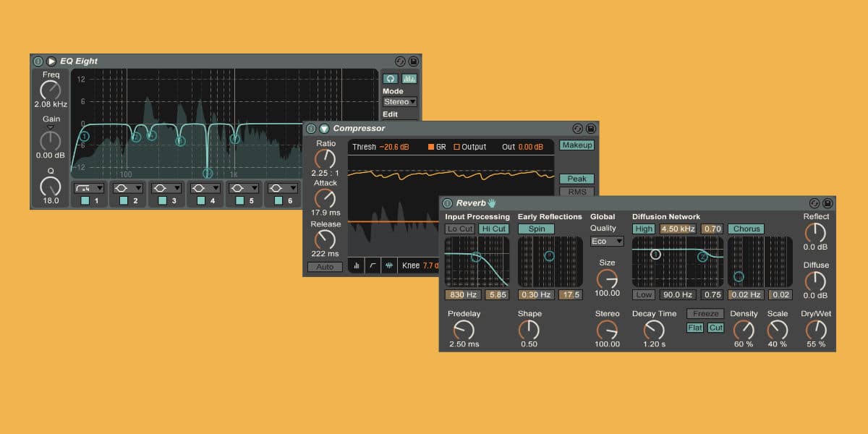Toggle the Hi Cut filter in Reverb

click(x=494, y=229)
